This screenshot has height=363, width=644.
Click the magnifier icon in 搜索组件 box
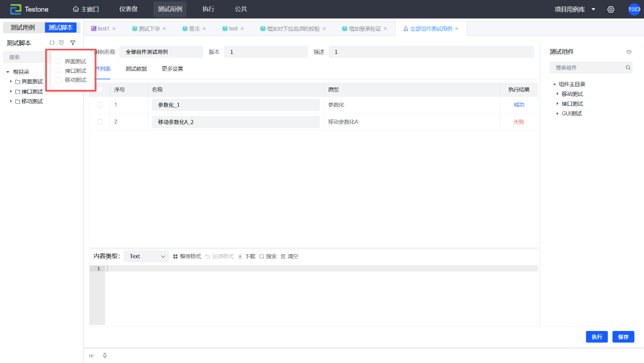point(628,68)
